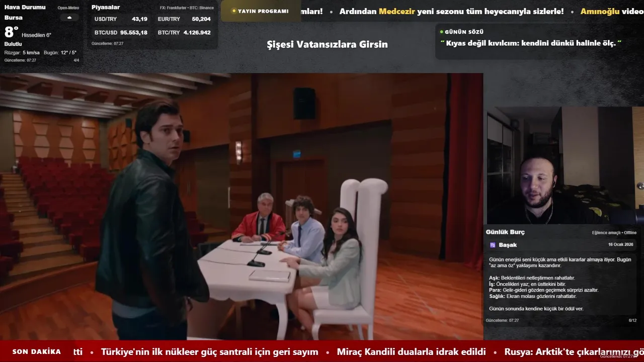Click the horoscope line starting with Sağlık
The height and width of the screenshot is (362, 644).
coord(533,296)
